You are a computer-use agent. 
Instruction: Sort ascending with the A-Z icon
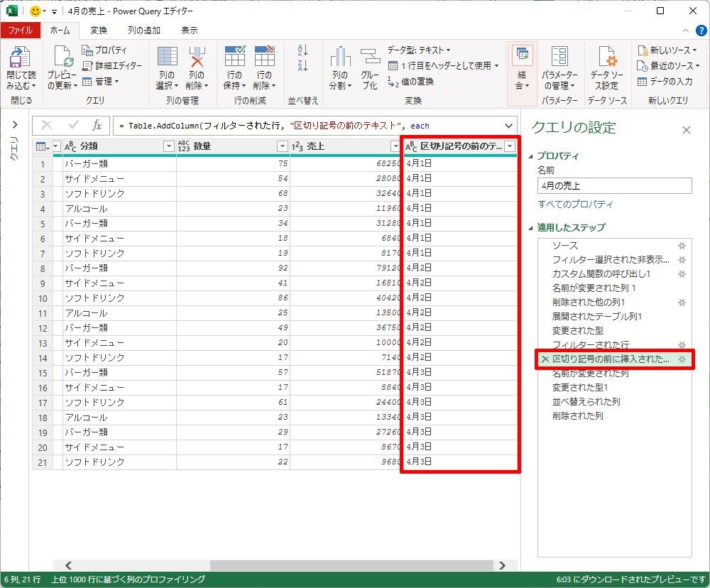coord(303,50)
